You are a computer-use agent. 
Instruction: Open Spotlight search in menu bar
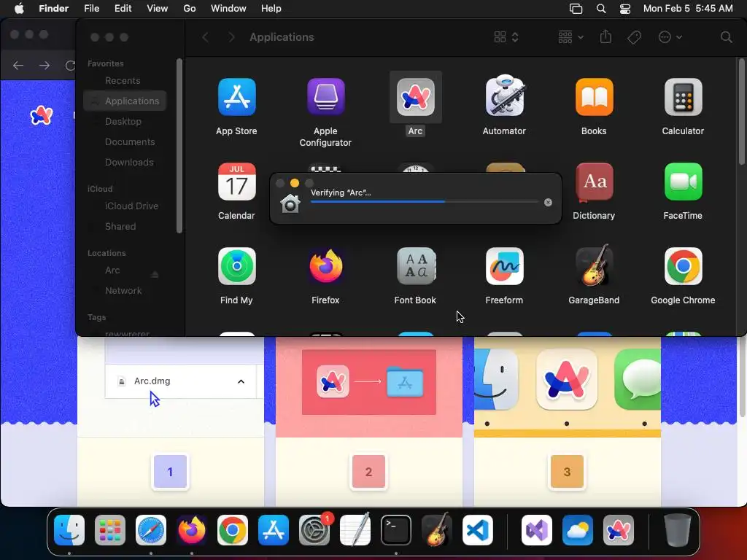point(601,9)
